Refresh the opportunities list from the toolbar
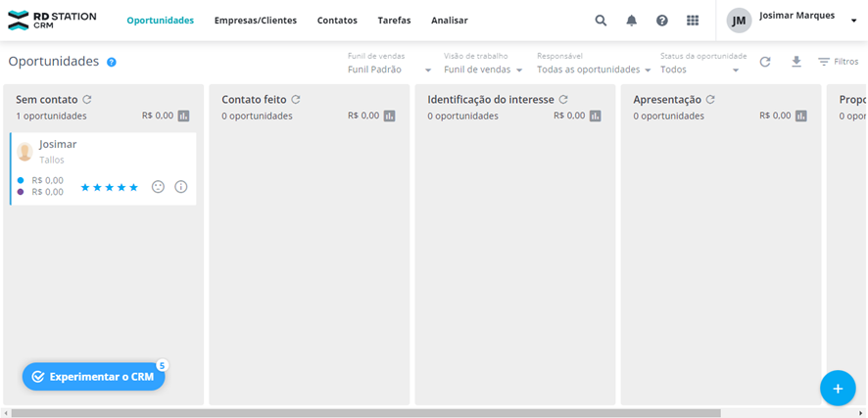This screenshot has width=868, height=418. click(x=765, y=62)
